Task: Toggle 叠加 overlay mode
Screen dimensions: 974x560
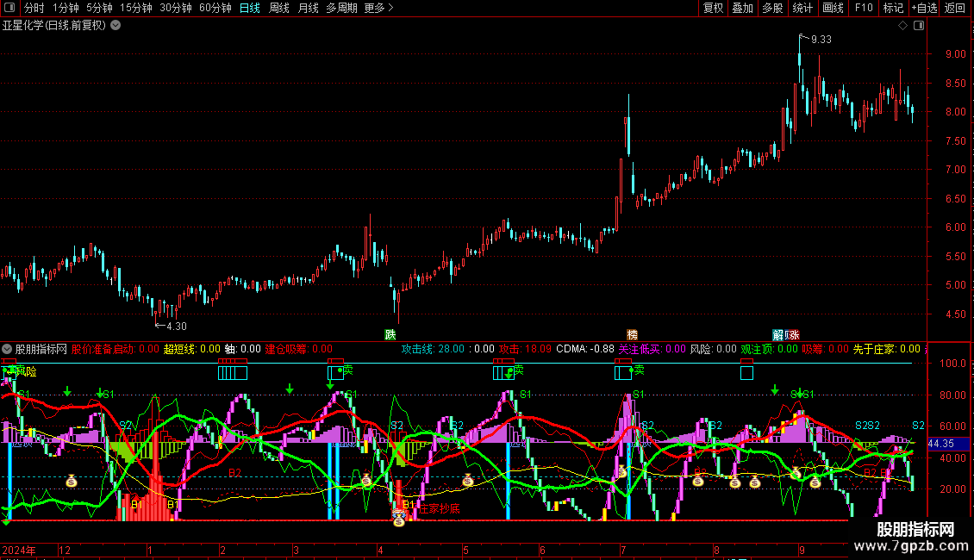Action: tap(742, 9)
